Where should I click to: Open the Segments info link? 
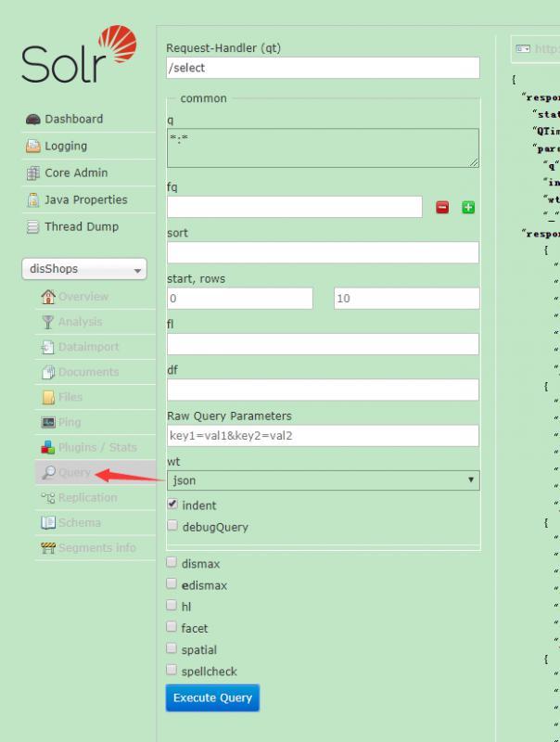pyautogui.click(x=97, y=548)
